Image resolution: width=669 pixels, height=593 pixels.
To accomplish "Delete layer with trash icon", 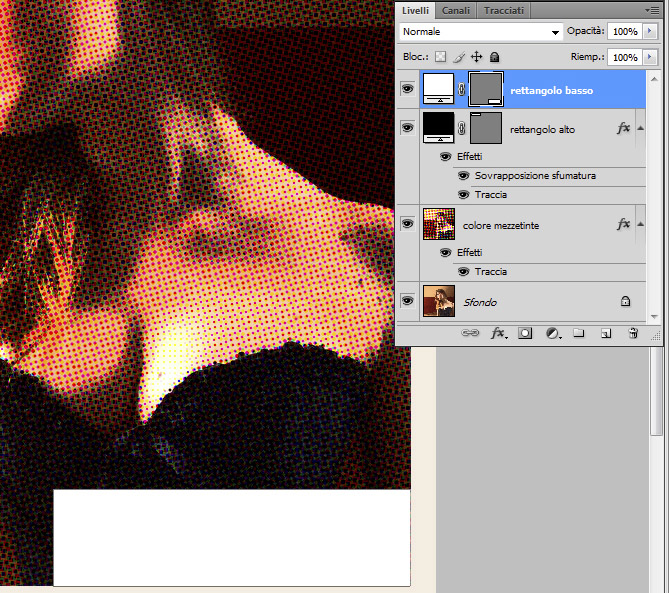I will (x=633, y=333).
